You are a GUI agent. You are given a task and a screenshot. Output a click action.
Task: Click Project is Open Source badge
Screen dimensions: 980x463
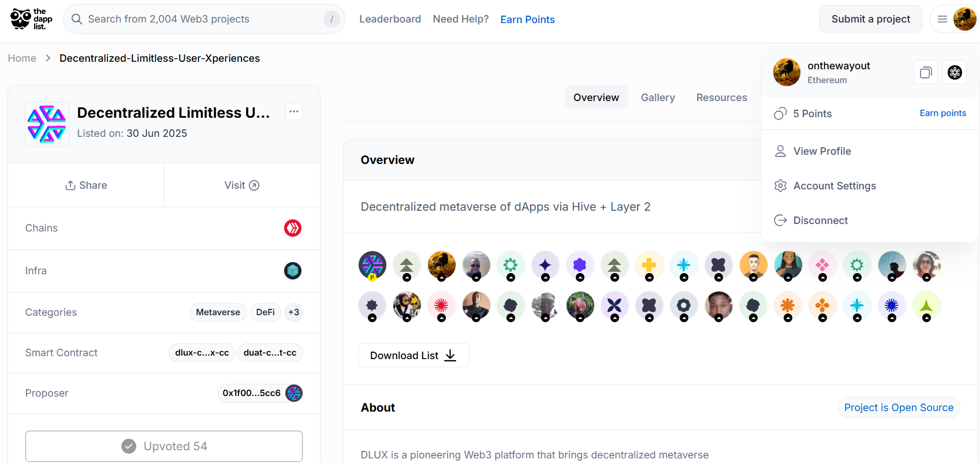(899, 408)
